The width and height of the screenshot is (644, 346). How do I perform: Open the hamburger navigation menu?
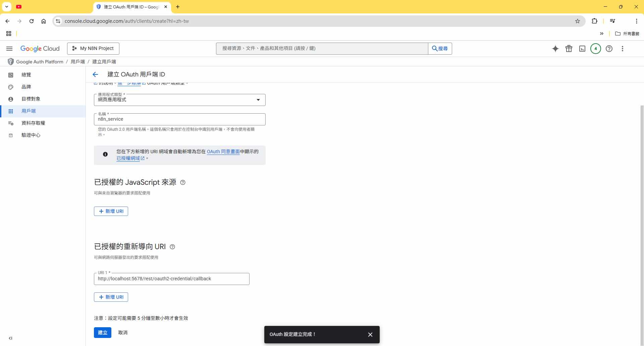(9, 49)
